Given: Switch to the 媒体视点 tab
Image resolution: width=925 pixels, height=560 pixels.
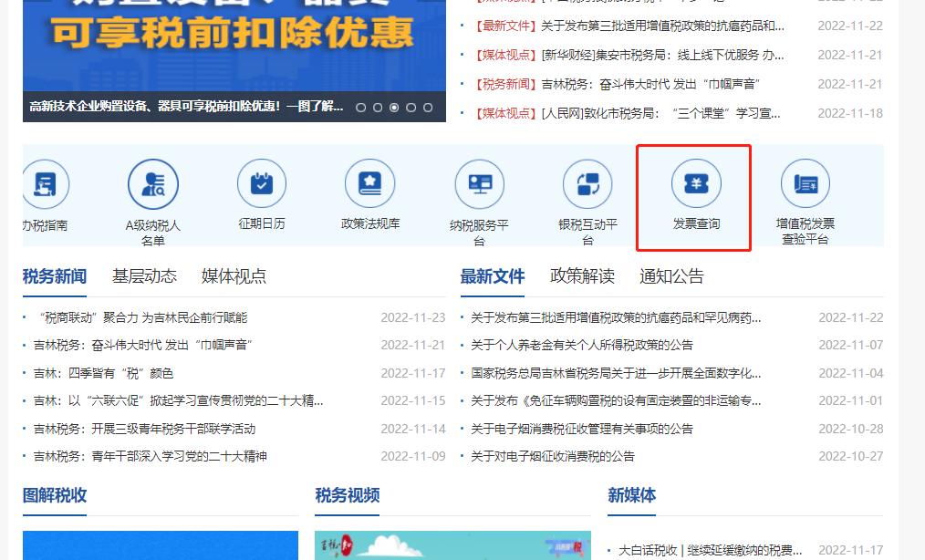Looking at the screenshot, I should point(234,276).
